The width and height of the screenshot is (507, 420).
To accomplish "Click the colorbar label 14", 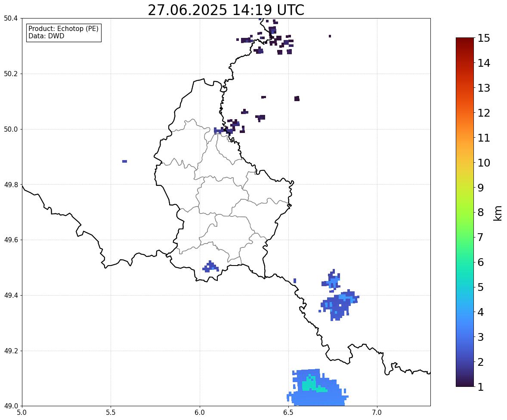I will tap(483, 63).
